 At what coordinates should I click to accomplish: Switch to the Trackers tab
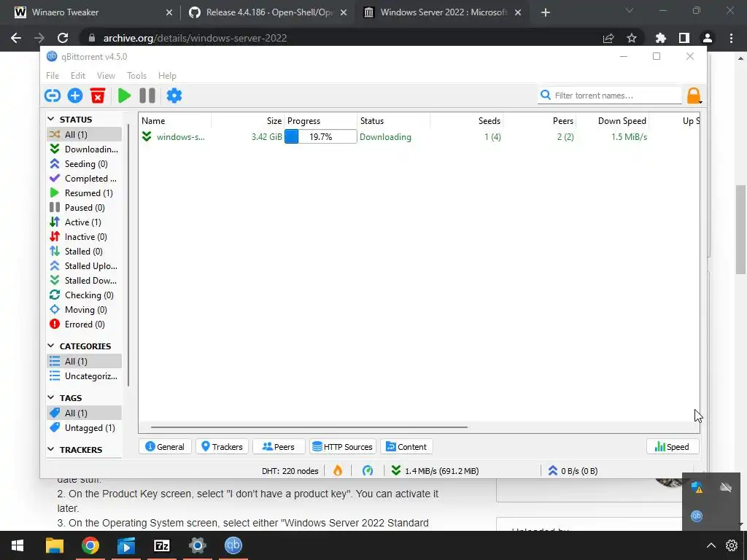[222, 447]
